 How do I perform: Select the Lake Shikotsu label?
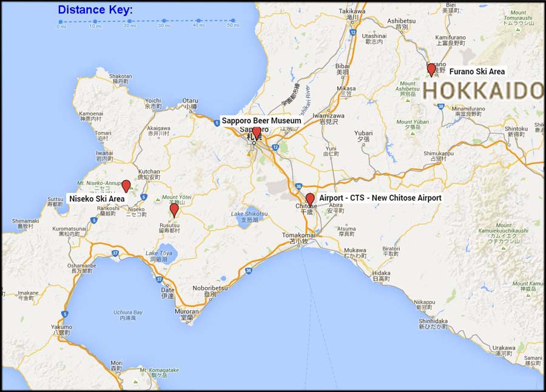coord(249,217)
